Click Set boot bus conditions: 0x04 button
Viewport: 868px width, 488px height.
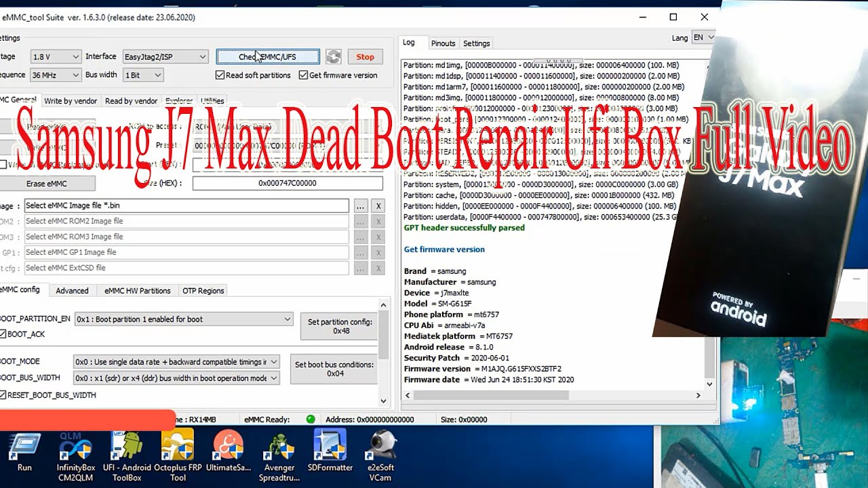tap(334, 369)
